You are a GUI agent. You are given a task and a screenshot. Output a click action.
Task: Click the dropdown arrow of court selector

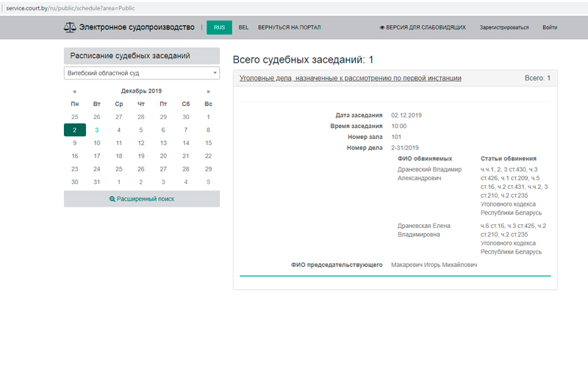click(215, 74)
